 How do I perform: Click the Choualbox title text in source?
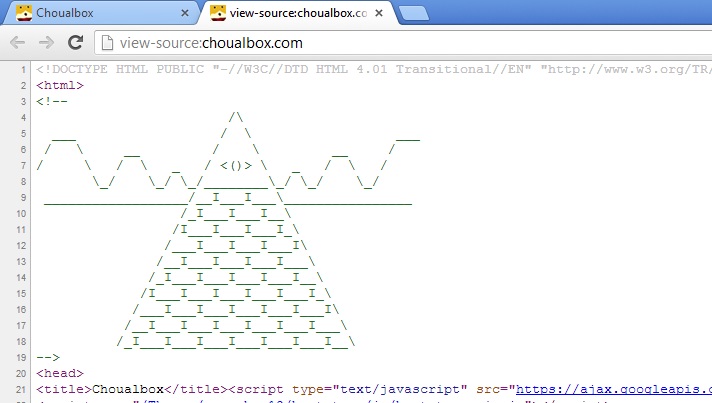tap(128, 389)
